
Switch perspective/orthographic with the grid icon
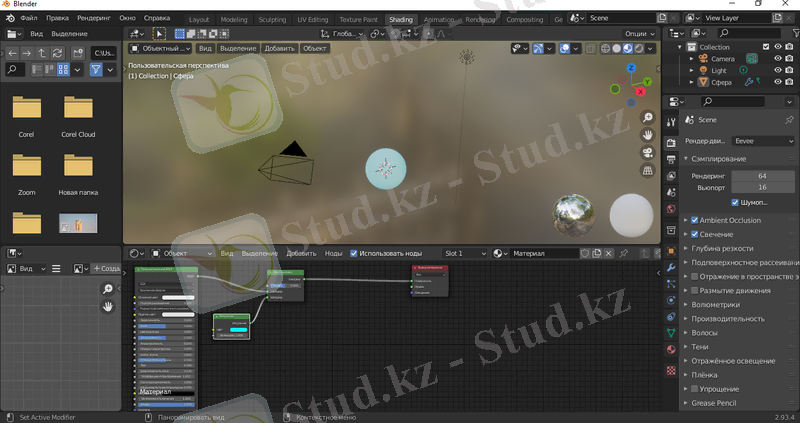click(x=648, y=171)
